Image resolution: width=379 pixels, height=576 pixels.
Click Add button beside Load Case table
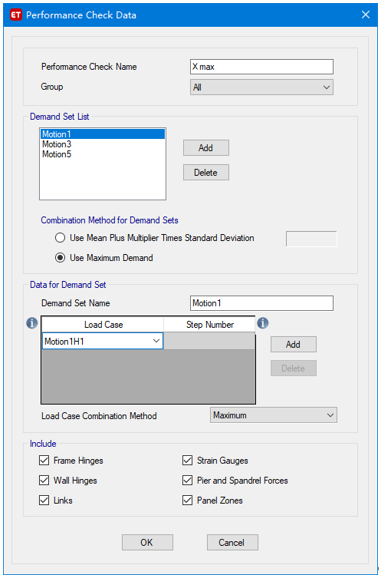[x=293, y=345]
